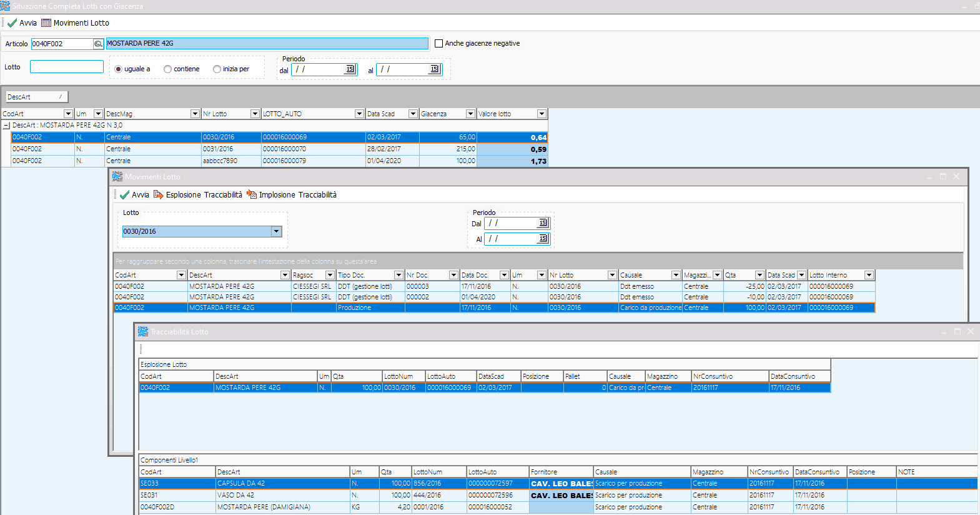Screen dimensions: 980x515
Task: Collapse the DescArt MOSTARDA PERE 42G group
Action: pyautogui.click(x=6, y=126)
